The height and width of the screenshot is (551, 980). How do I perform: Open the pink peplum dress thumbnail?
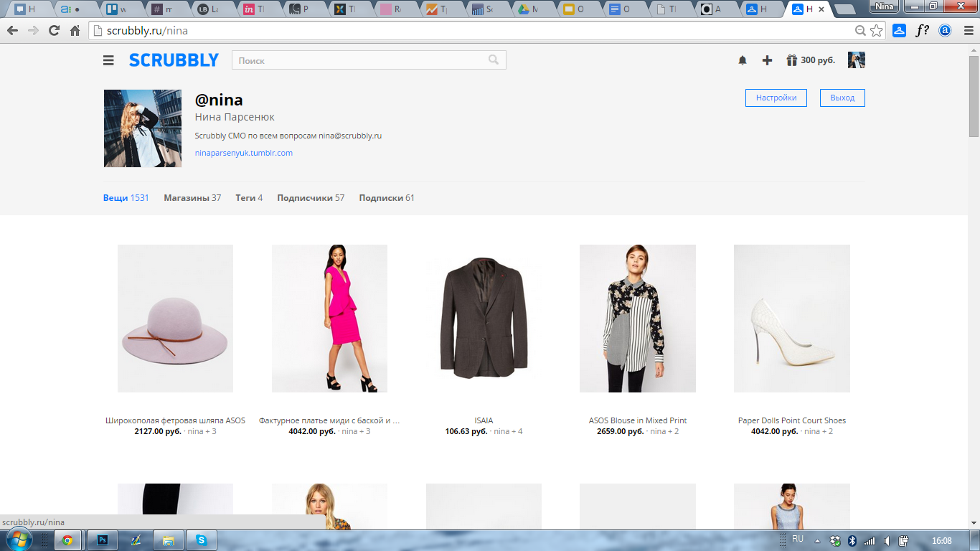(x=329, y=319)
